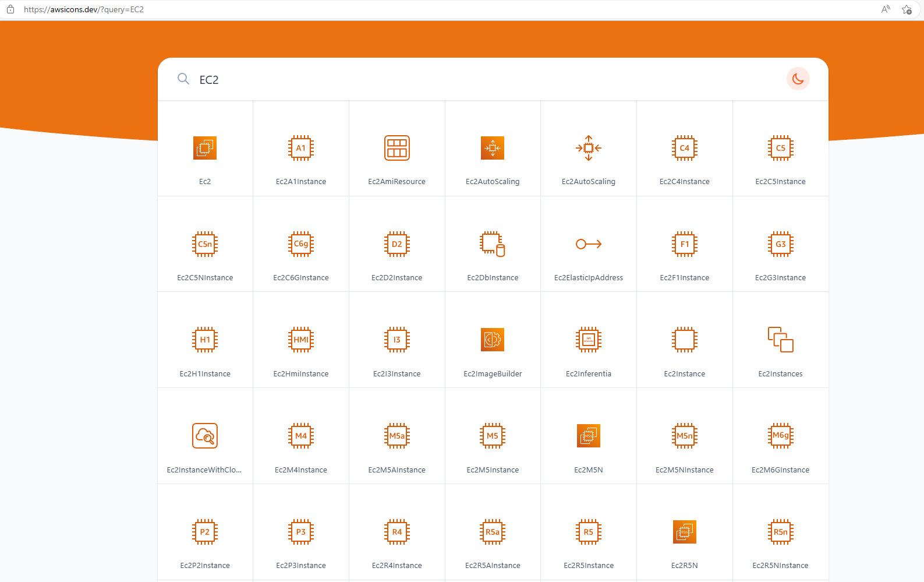The image size is (924, 582).
Task: Select the Ec2R5N filled orange icon
Action: tap(685, 532)
